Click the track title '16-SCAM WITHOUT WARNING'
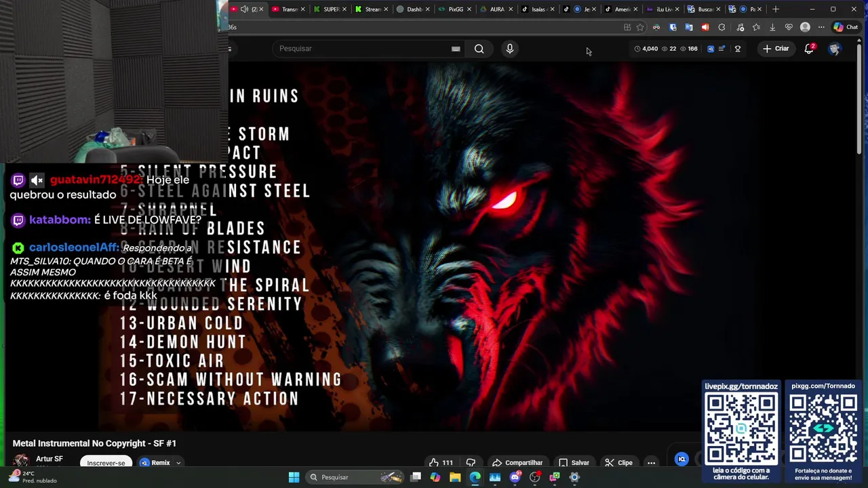This screenshot has height=488, width=868. (231, 380)
